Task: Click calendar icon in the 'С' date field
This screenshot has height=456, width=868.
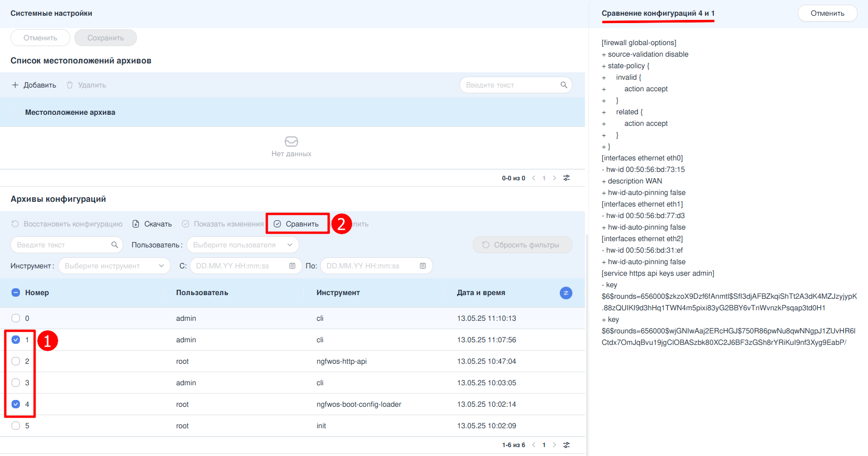Action: 292,266
